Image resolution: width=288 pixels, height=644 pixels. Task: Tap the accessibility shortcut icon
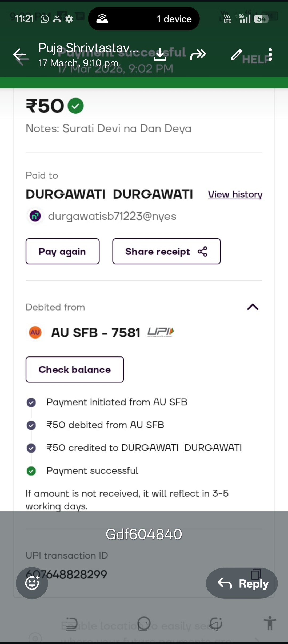(x=270, y=623)
